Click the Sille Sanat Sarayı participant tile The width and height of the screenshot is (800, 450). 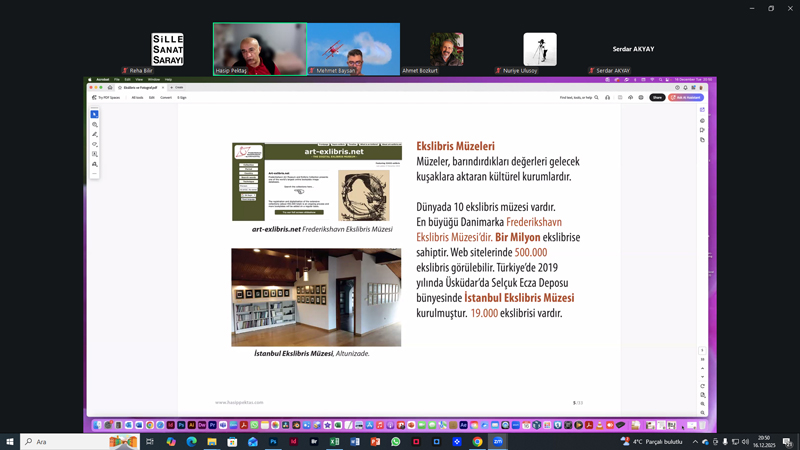tap(167, 50)
